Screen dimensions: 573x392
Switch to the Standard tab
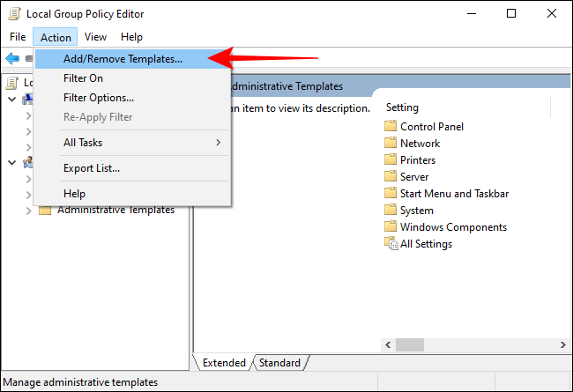tap(279, 363)
